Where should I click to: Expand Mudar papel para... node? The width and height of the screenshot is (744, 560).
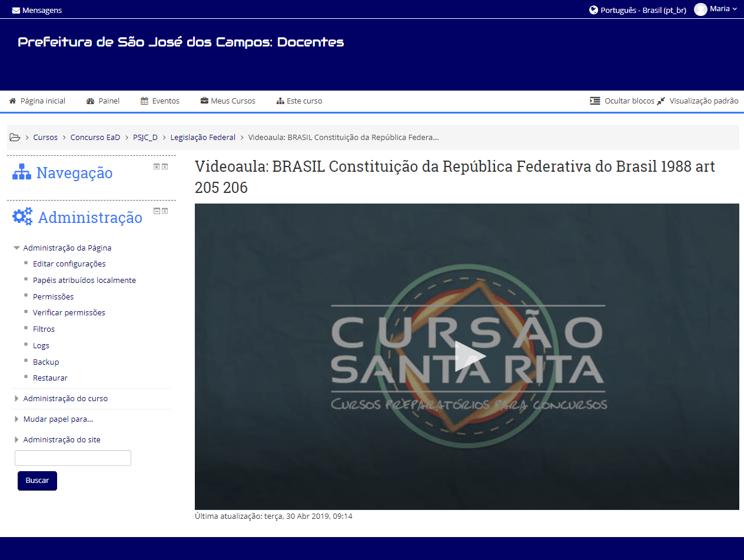[16, 419]
